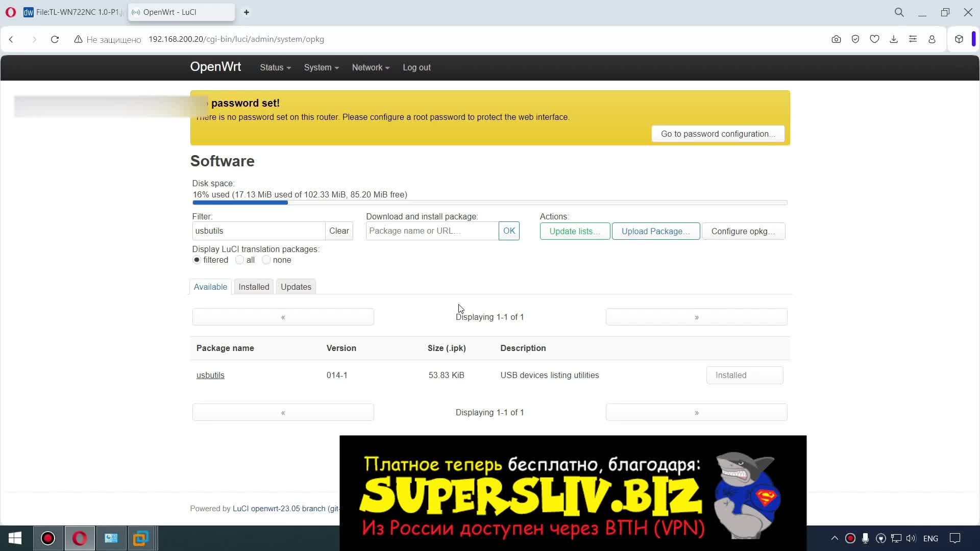Image resolution: width=980 pixels, height=551 pixels.
Task: Switch to the Installed tab
Action: (254, 287)
